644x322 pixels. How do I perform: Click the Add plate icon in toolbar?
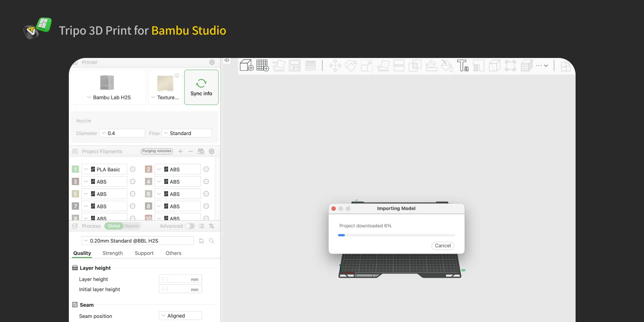pos(262,65)
